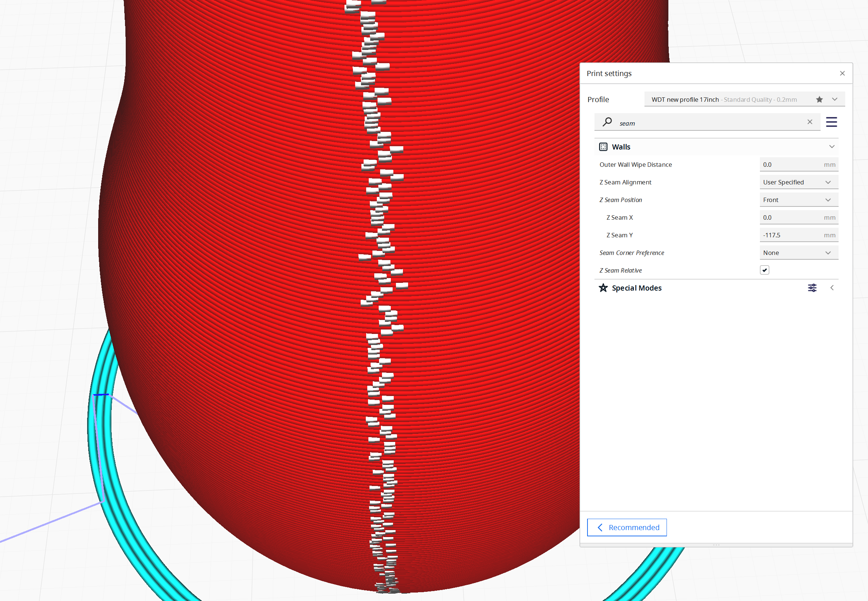Edit the Z Seam Y value
This screenshot has width=868, height=601.
click(799, 235)
